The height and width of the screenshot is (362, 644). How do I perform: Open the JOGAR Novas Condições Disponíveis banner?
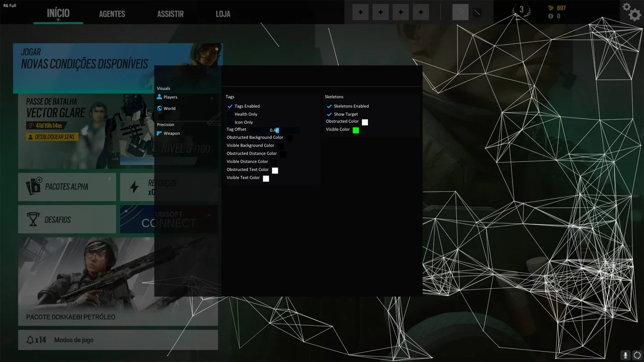click(x=118, y=68)
